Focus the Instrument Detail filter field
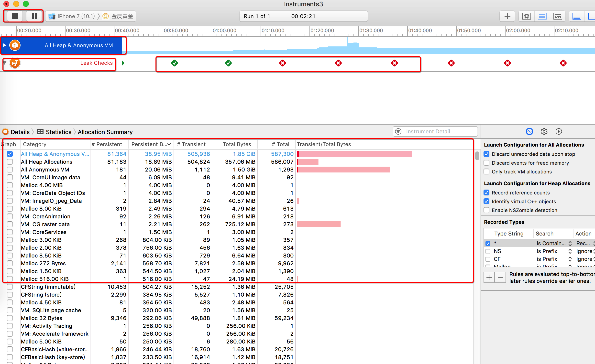 (x=435, y=131)
